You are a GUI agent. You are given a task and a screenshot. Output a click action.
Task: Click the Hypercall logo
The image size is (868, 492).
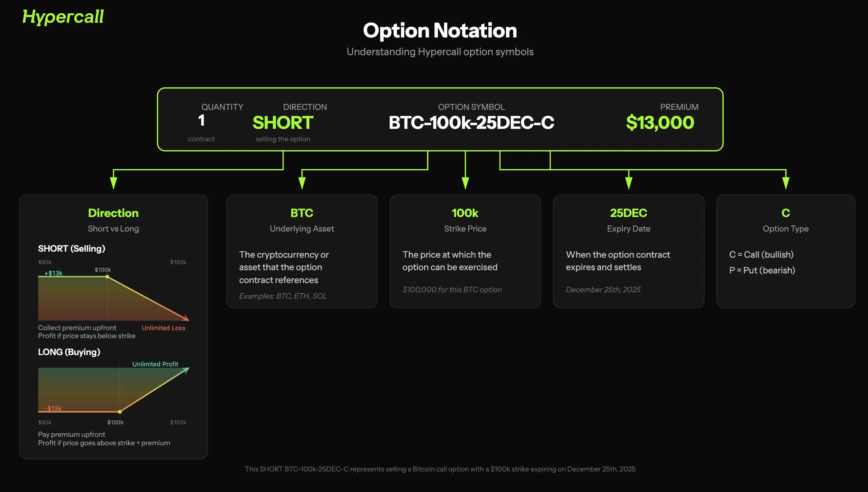tap(63, 17)
